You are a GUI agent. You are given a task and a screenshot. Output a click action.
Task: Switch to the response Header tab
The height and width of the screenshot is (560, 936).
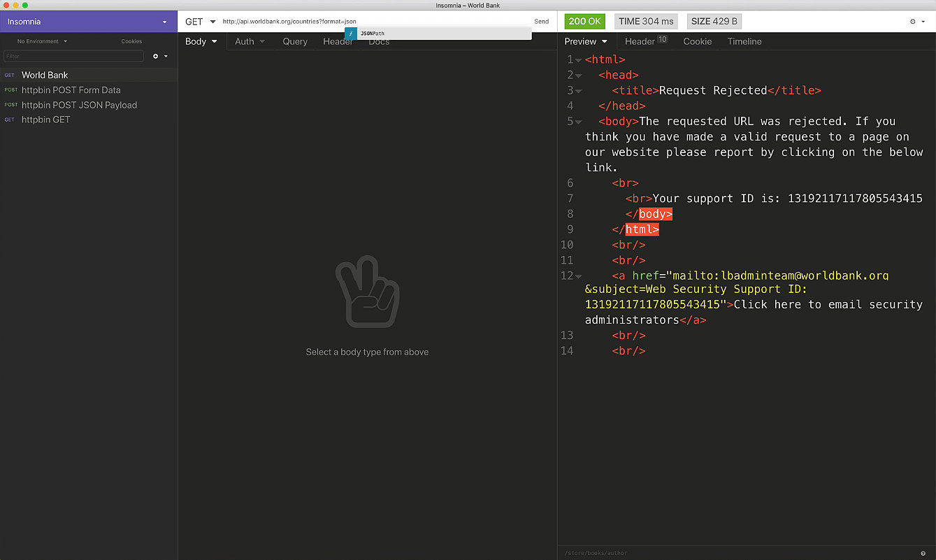pos(646,41)
